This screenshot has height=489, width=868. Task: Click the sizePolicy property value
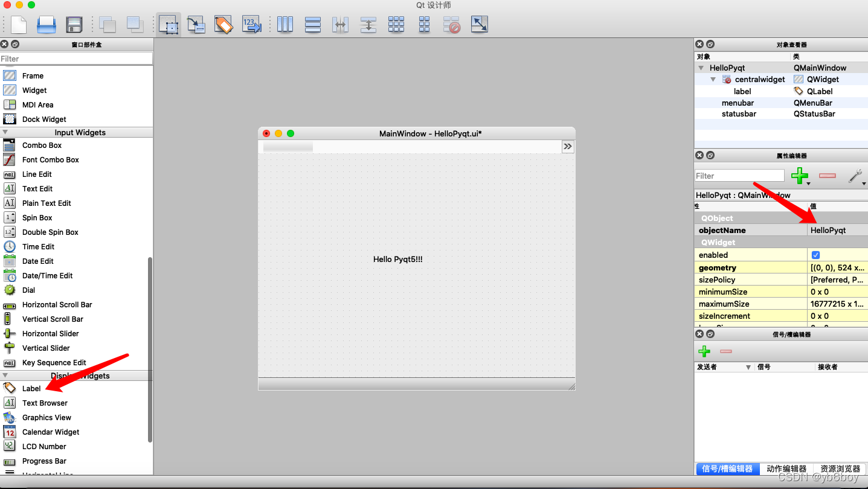pos(838,280)
